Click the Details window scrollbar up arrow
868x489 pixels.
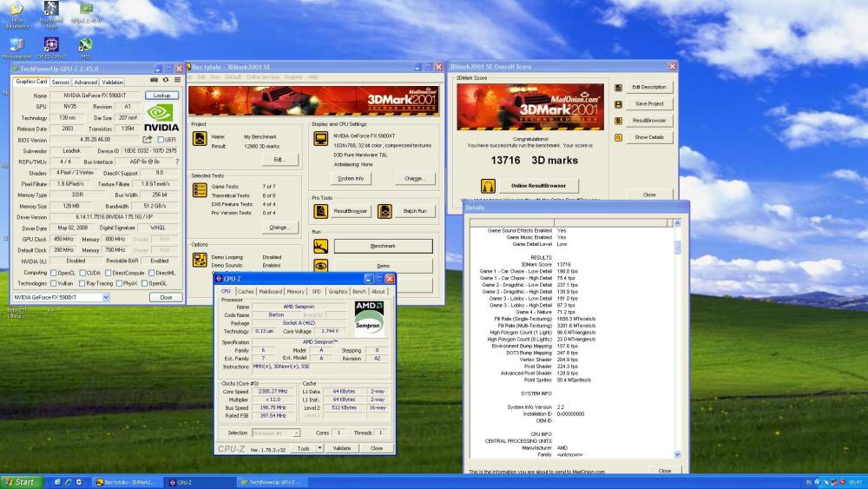pyautogui.click(x=678, y=222)
